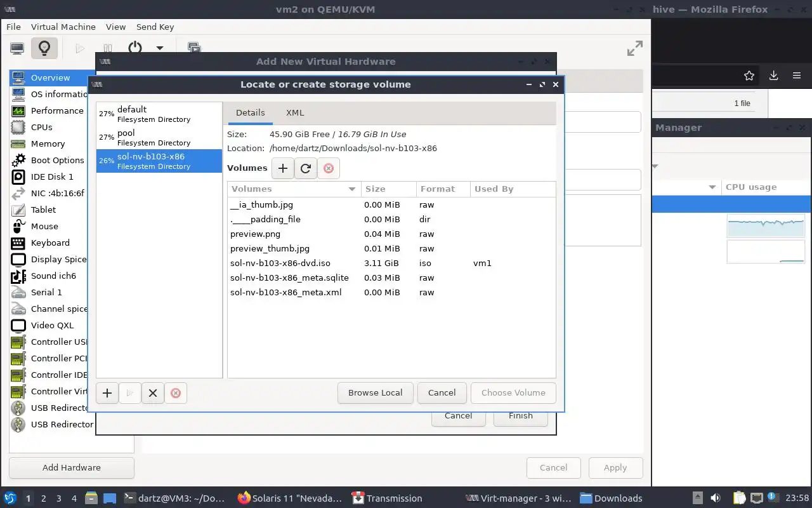Screen dimensions: 812x508
Task: Select the default storage pool
Action: [159, 114]
